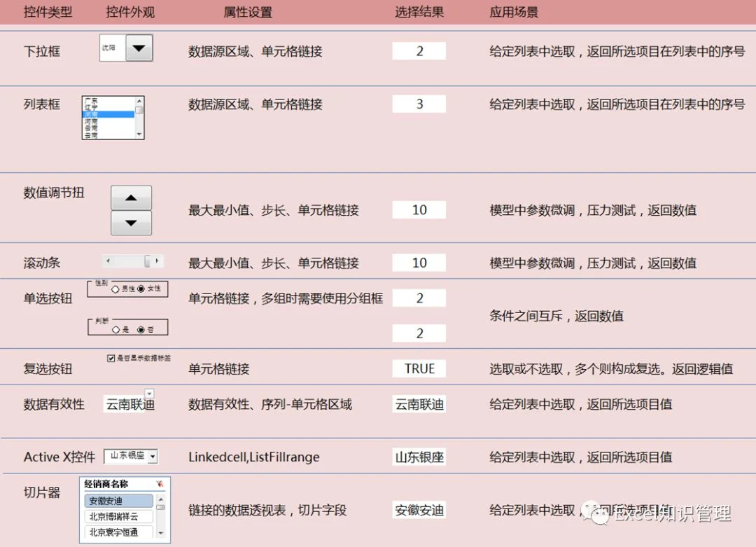Click the 安徽安迪 cell in the 选择结果 column
Image resolution: width=756 pixels, height=547 pixels.
[419, 510]
